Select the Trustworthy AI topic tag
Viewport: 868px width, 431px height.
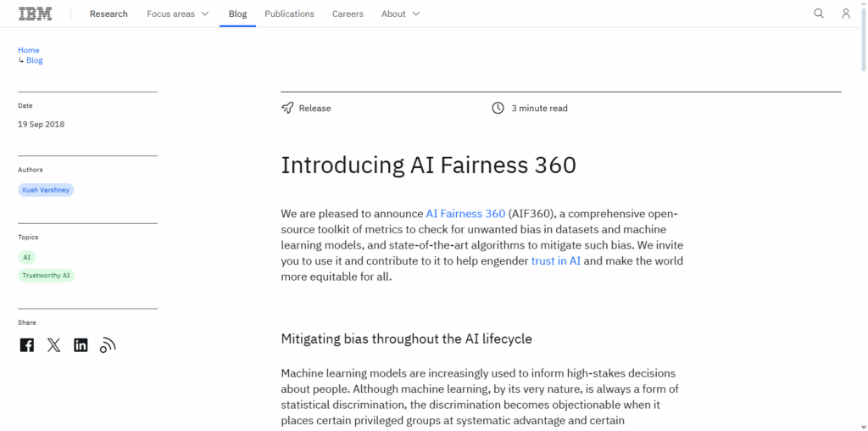46,276
